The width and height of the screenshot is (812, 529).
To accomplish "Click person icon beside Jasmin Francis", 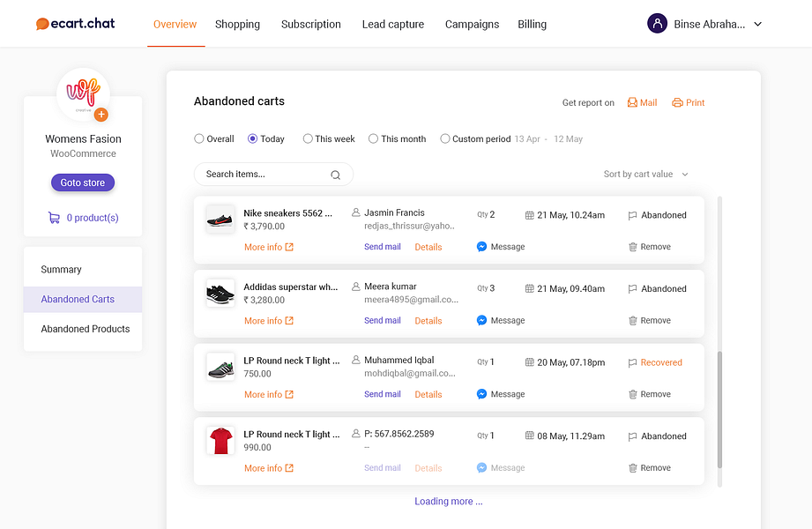I will tap(356, 212).
